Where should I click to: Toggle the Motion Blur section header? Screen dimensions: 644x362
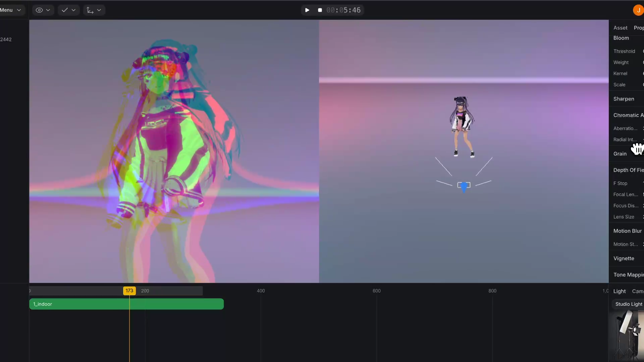click(x=627, y=231)
